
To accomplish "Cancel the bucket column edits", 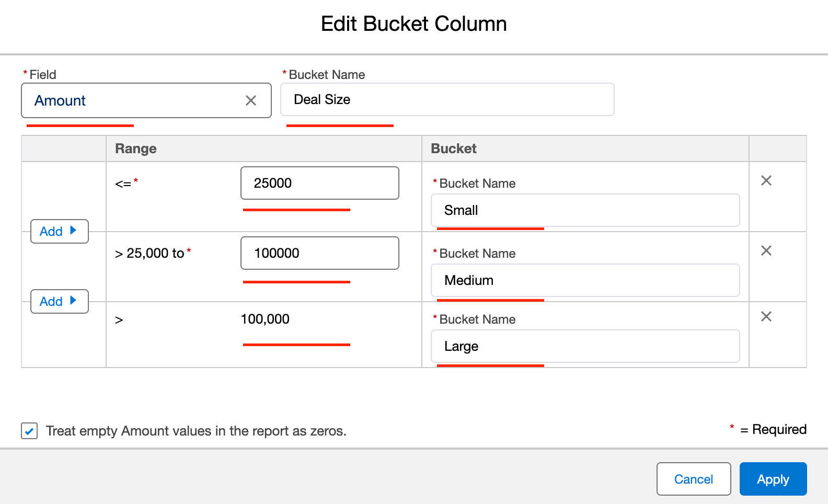I will pos(693,479).
